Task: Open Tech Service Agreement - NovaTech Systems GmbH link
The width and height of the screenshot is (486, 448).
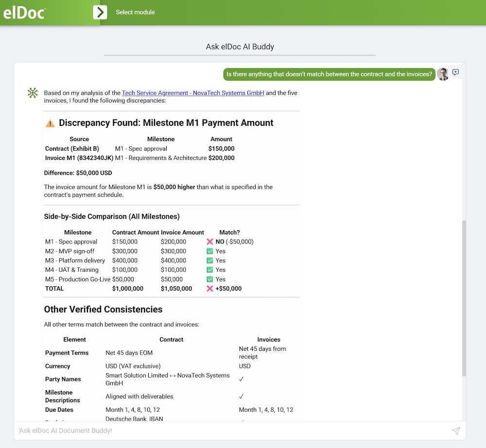Action: [193, 93]
